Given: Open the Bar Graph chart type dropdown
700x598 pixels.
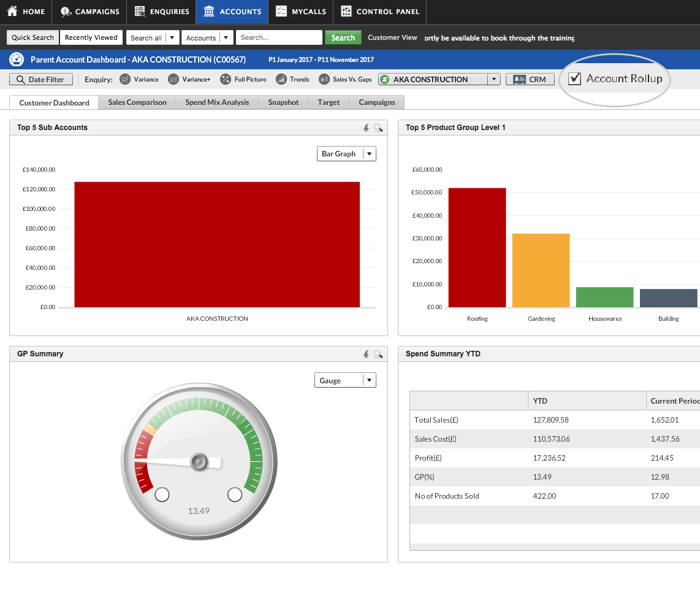Looking at the screenshot, I should pyautogui.click(x=346, y=153).
